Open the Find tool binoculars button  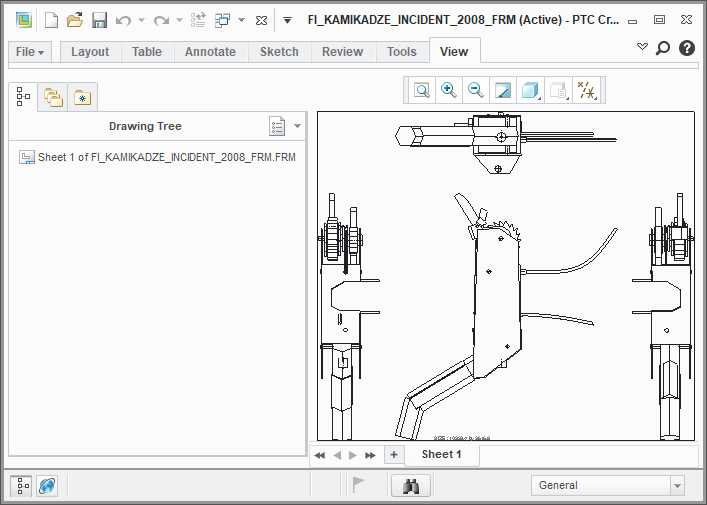click(x=410, y=486)
